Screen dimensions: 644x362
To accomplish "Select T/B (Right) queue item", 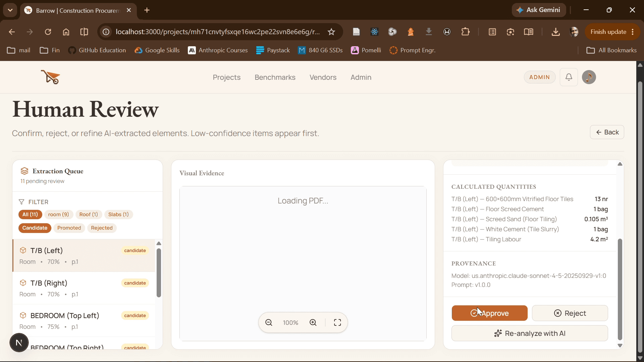I will (x=84, y=288).
